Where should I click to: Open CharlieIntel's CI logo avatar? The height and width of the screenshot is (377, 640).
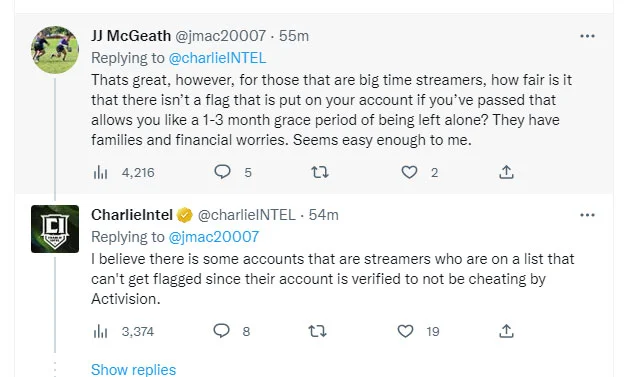[x=55, y=229]
